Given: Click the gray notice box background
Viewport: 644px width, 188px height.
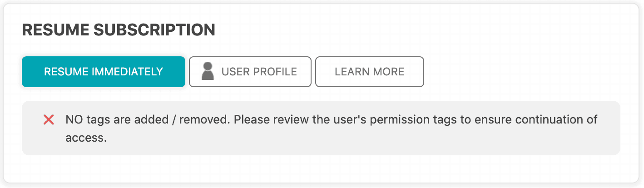Looking at the screenshot, I should (x=321, y=128).
